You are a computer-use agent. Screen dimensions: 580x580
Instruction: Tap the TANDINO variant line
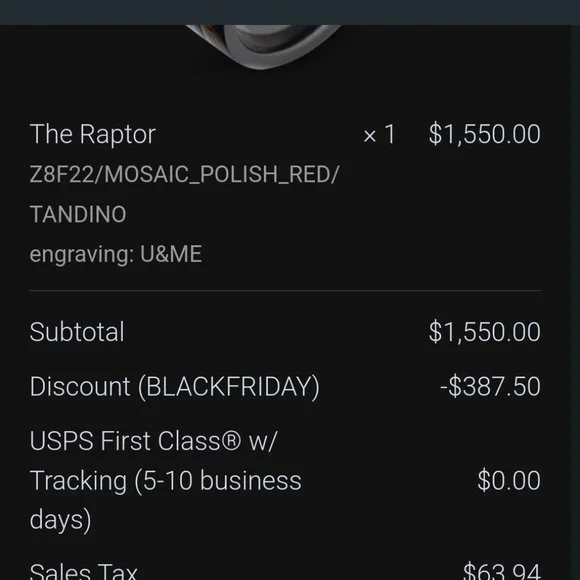pos(78,214)
